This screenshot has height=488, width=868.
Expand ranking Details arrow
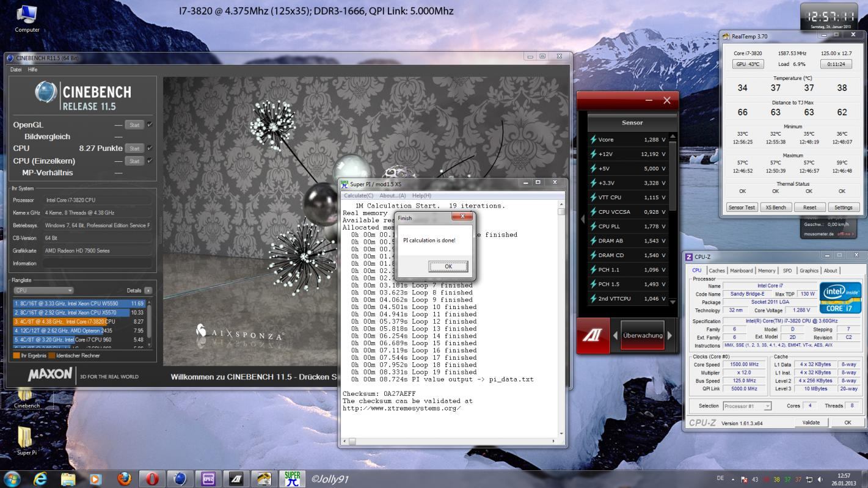click(x=148, y=291)
